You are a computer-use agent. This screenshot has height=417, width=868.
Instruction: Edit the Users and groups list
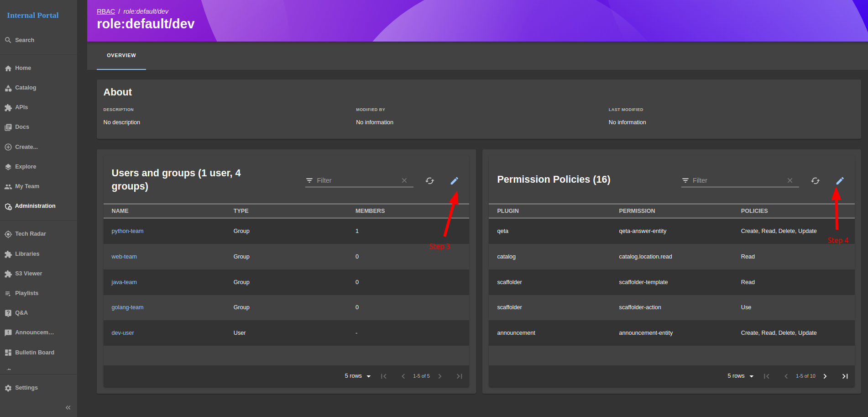(454, 181)
